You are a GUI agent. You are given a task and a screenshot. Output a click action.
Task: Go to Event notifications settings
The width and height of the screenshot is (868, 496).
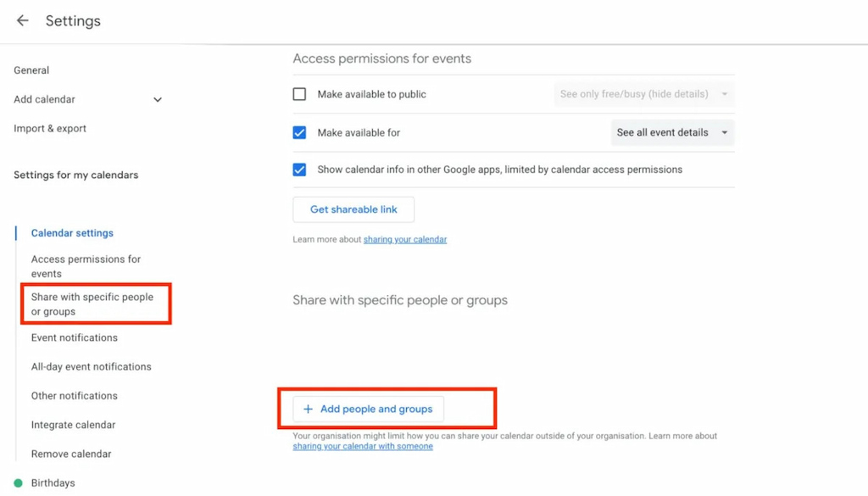tap(74, 337)
